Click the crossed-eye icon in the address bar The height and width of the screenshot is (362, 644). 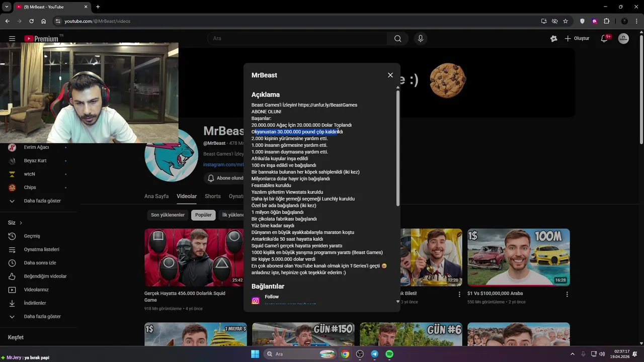(554, 21)
